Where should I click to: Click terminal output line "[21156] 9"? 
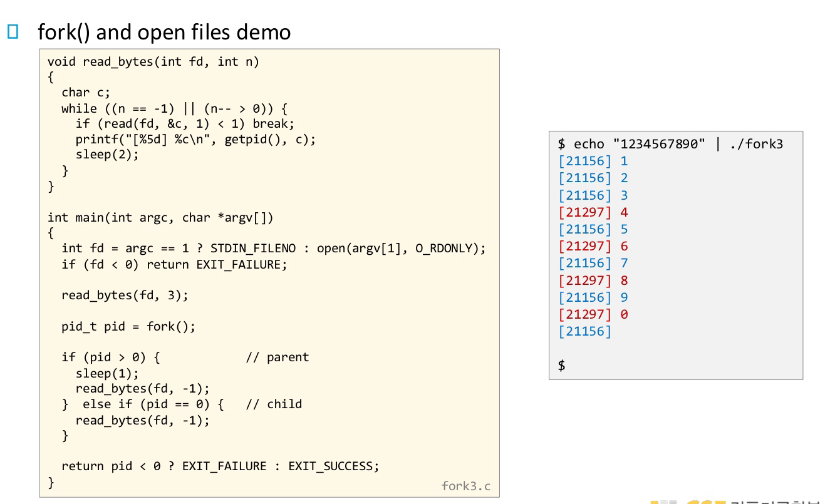593,297
